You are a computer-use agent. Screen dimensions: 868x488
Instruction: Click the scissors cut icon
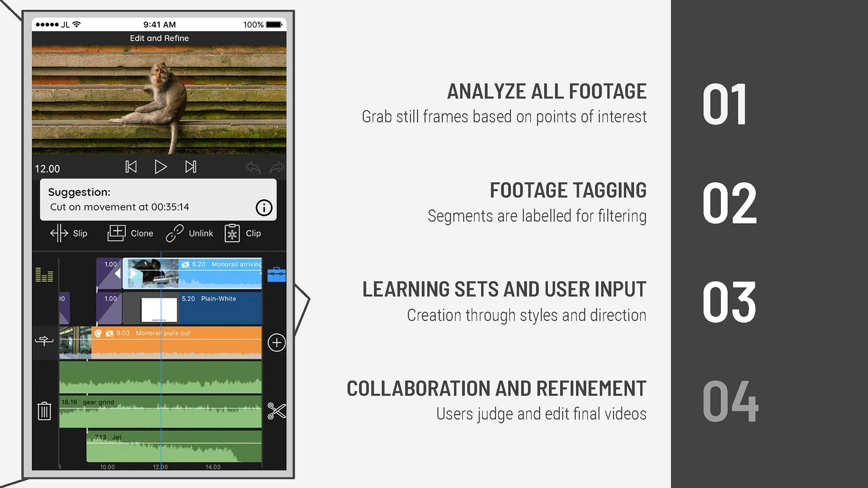click(x=276, y=411)
